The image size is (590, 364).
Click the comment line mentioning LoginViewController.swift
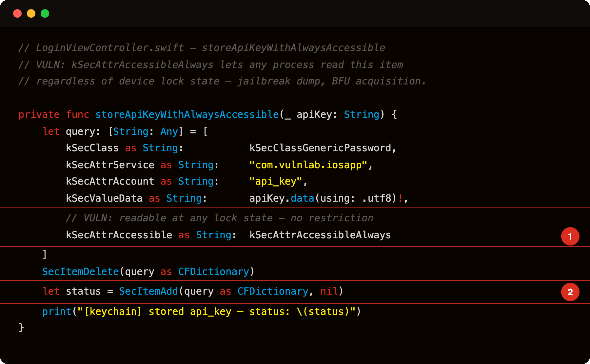pyautogui.click(x=202, y=48)
